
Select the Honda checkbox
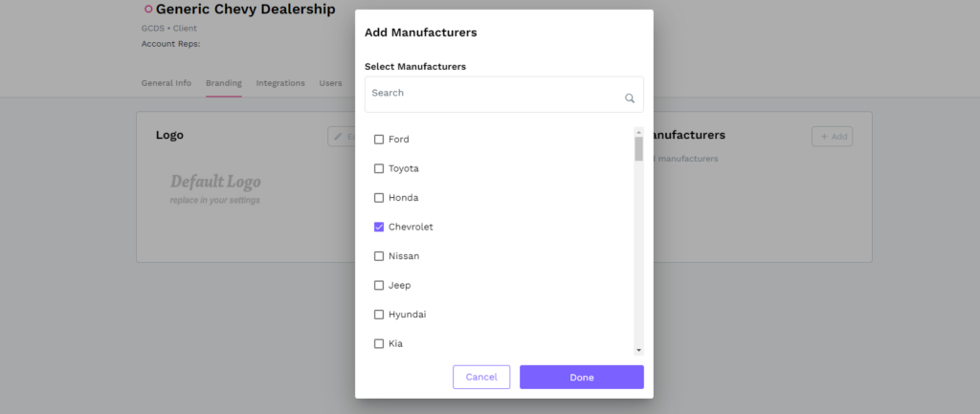pyautogui.click(x=379, y=198)
